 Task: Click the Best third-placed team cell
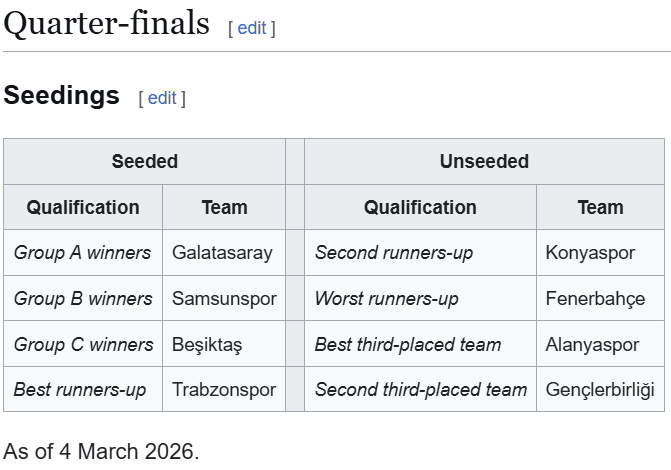(x=408, y=345)
